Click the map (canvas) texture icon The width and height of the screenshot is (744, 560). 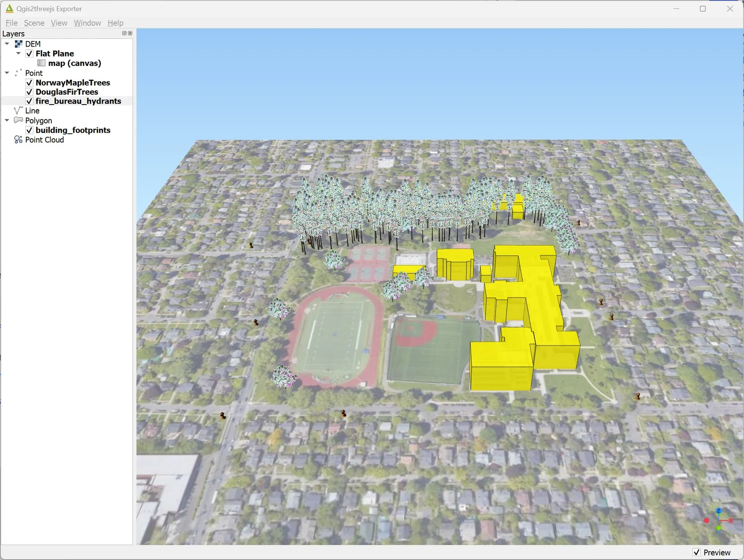41,63
